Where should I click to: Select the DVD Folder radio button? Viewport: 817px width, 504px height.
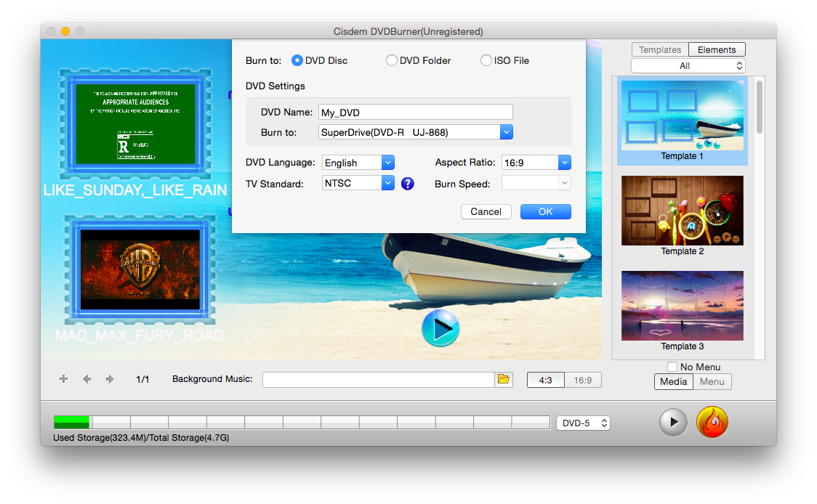[391, 60]
